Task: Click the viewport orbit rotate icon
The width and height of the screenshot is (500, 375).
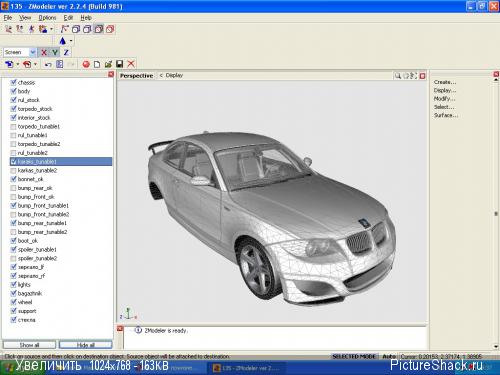Action: [x=406, y=76]
